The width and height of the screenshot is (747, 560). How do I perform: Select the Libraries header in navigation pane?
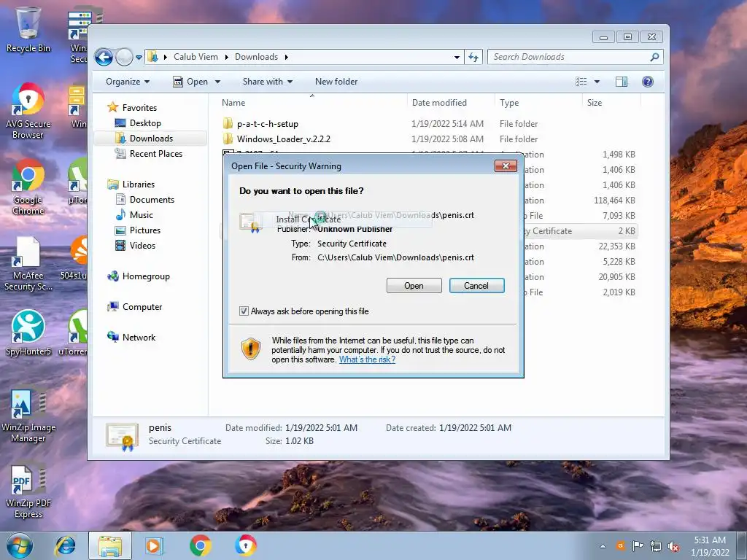point(138,184)
